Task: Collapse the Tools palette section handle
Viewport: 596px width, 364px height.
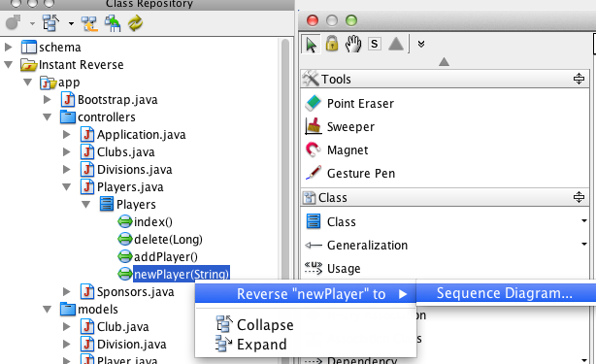Action: 579,79
